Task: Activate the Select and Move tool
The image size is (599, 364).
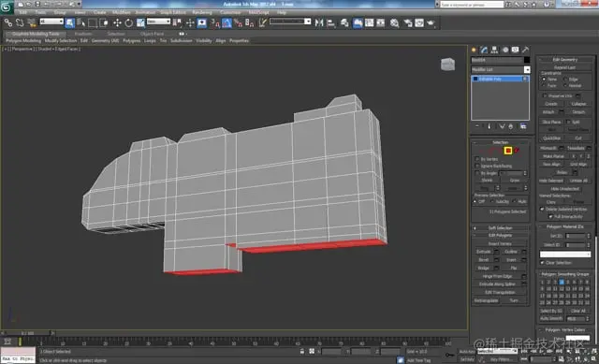Action: point(117,23)
